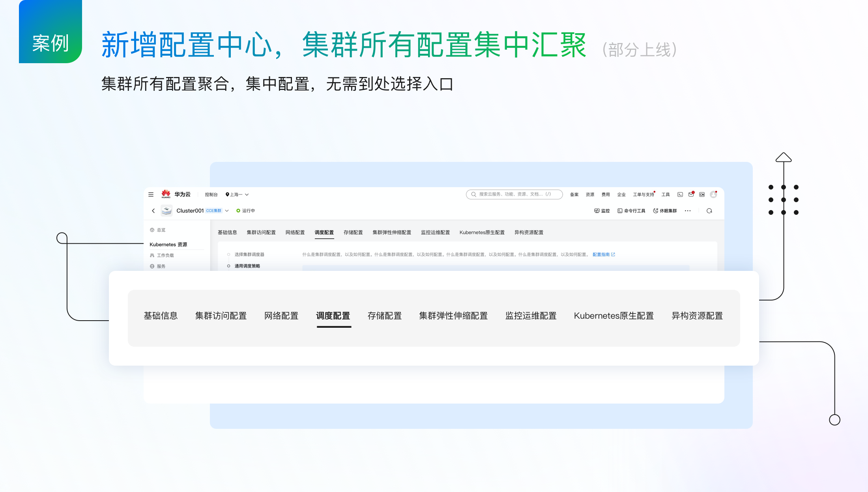
Task: Open the three-dot more actions menu
Action: 688,211
